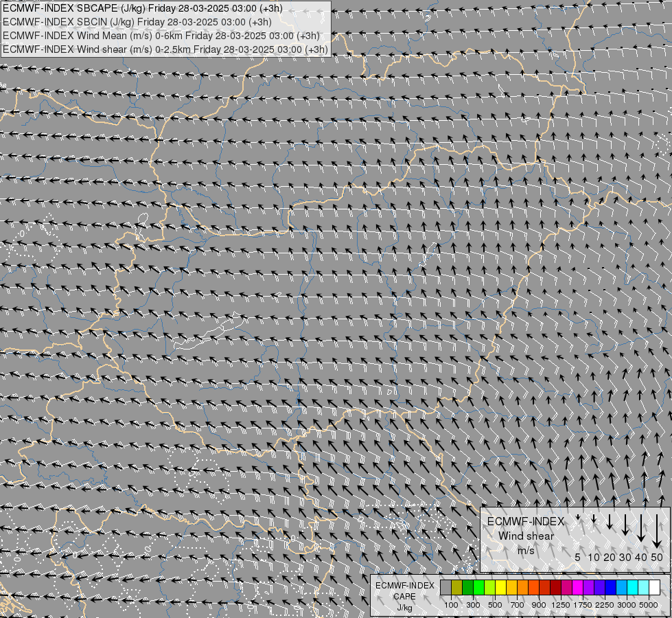This screenshot has height=618, width=672.
Task: Select the sky blue CAPE legend swatch
Action: [621, 588]
